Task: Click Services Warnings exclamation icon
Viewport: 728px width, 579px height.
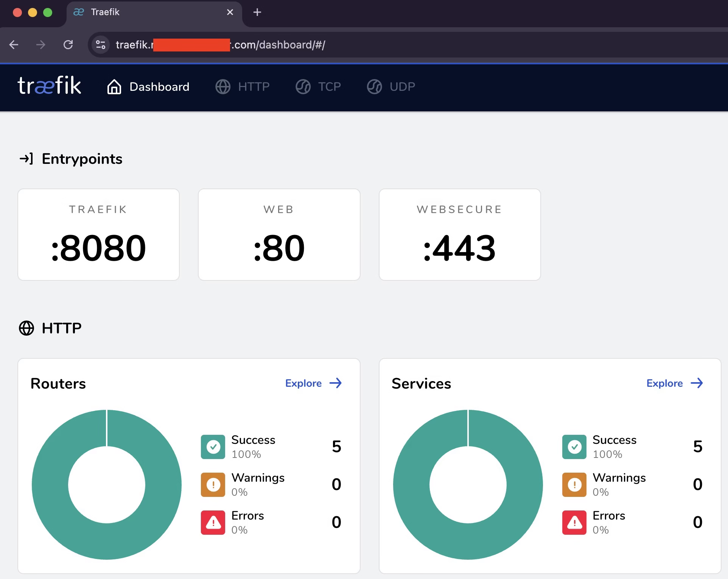Action: click(x=574, y=485)
